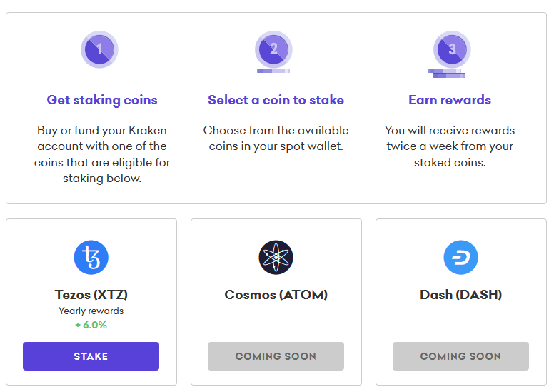The height and width of the screenshot is (392, 559).
Task: Select the Dash (DASH) title
Action: click(461, 295)
